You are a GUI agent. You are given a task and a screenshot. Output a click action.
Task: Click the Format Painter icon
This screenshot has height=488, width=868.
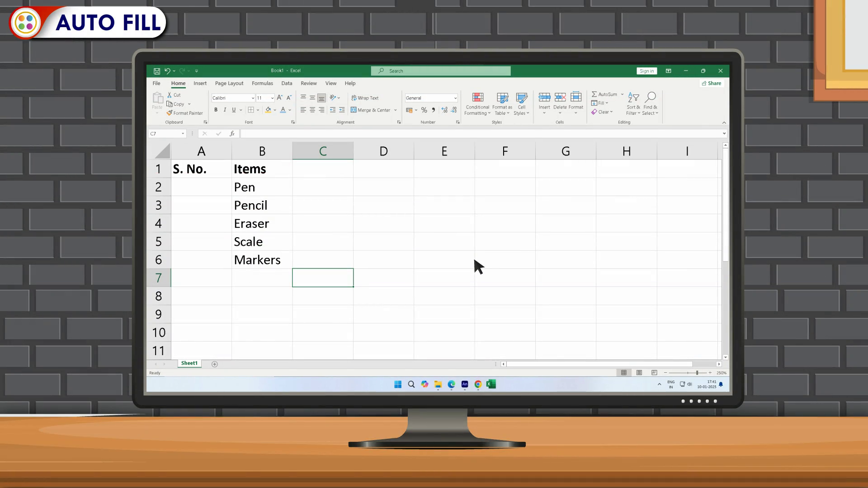pos(170,113)
